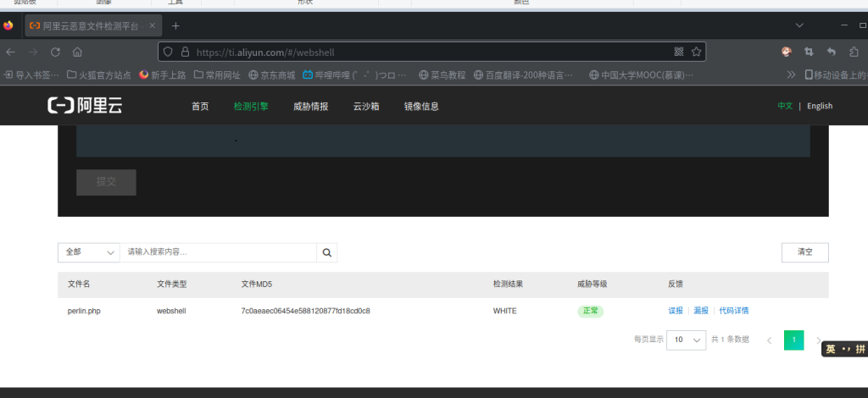
Task: Open the 哔哩哔哩 bookmark
Action: 355,75
